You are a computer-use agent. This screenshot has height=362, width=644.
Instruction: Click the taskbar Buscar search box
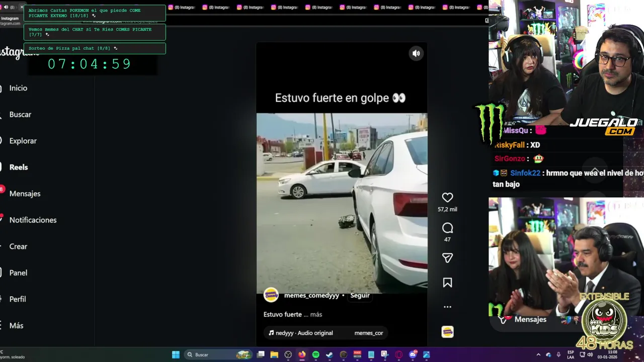coord(217,354)
